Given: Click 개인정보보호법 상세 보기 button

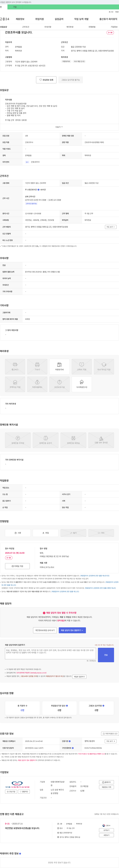Looking at the screenshot, I should (45, 630).
